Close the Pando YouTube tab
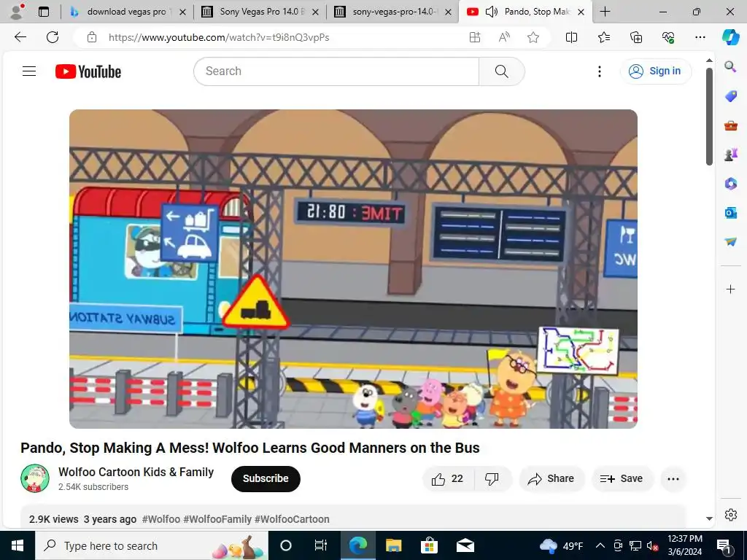The image size is (747, 560). (x=581, y=12)
